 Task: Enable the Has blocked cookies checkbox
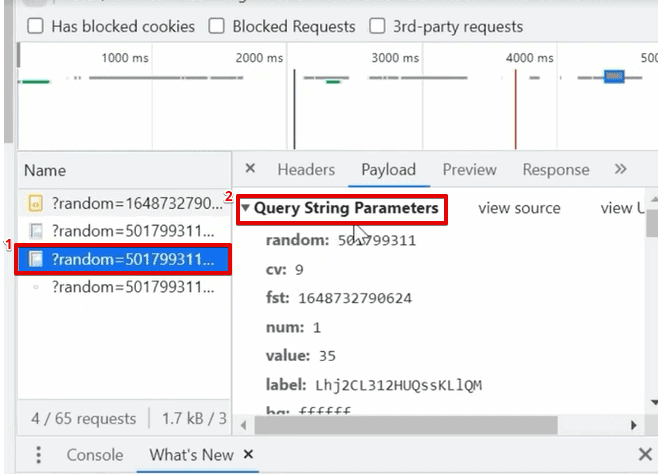(35, 26)
